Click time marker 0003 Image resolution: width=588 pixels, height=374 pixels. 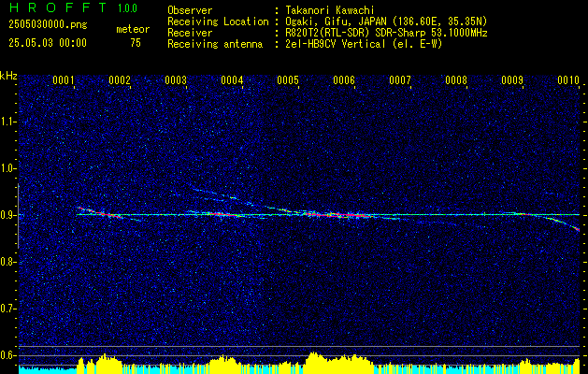176,80
